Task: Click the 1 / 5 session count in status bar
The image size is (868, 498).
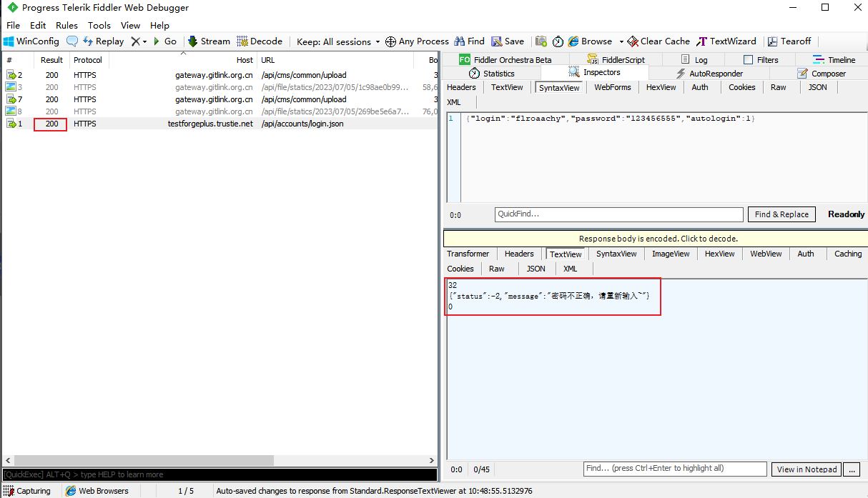Action: tap(185, 491)
